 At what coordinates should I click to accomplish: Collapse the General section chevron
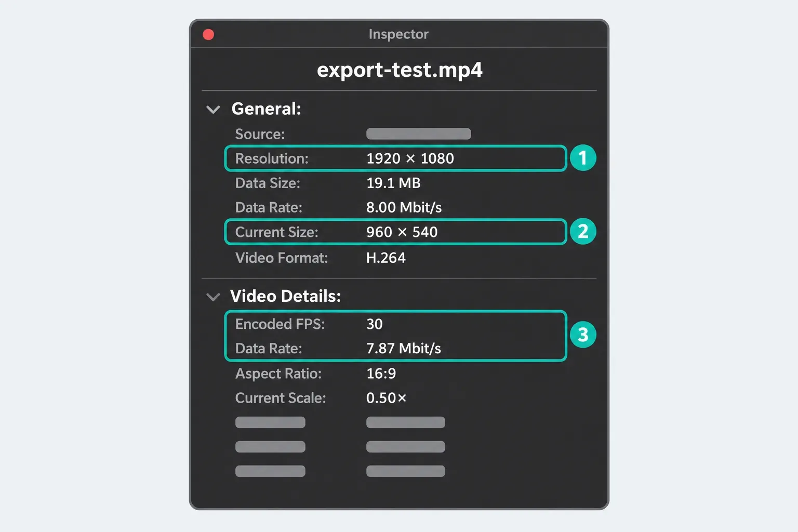tap(213, 110)
